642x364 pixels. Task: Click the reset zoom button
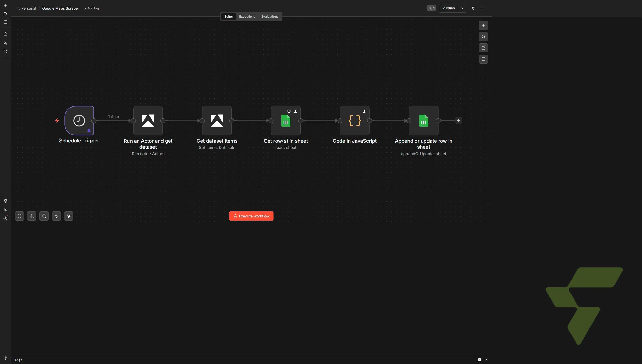point(56,216)
